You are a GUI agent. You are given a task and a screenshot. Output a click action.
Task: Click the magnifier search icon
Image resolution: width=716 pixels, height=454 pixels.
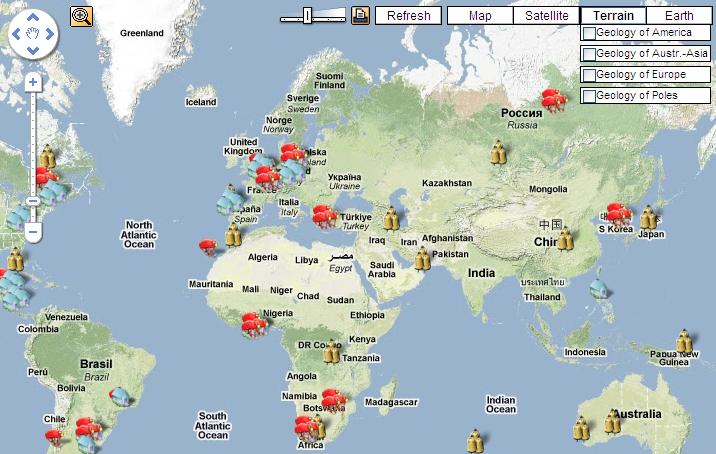81,15
